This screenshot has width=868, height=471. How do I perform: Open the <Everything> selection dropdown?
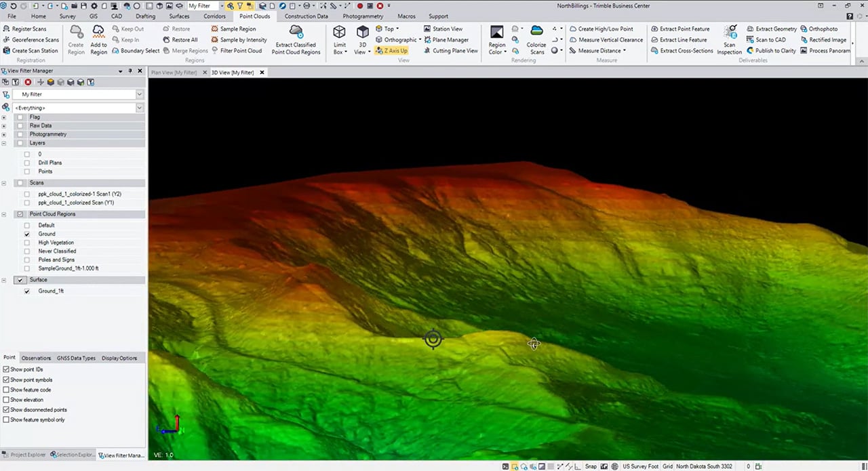pos(140,108)
